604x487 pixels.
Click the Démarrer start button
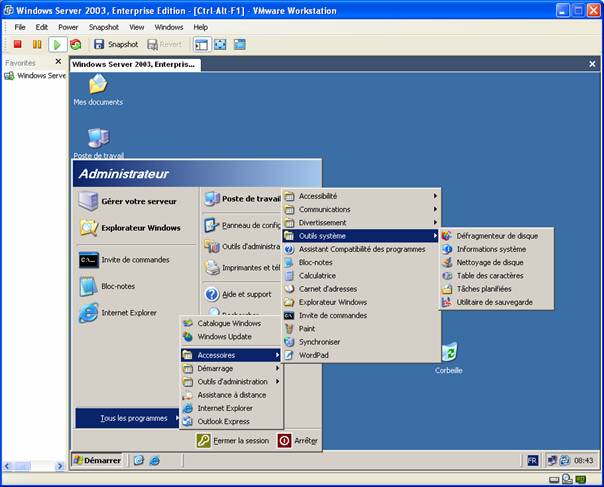pyautogui.click(x=97, y=460)
